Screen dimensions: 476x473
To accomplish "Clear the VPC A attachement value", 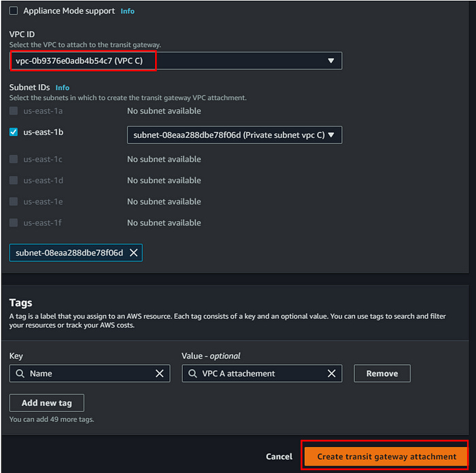I will (x=332, y=373).
